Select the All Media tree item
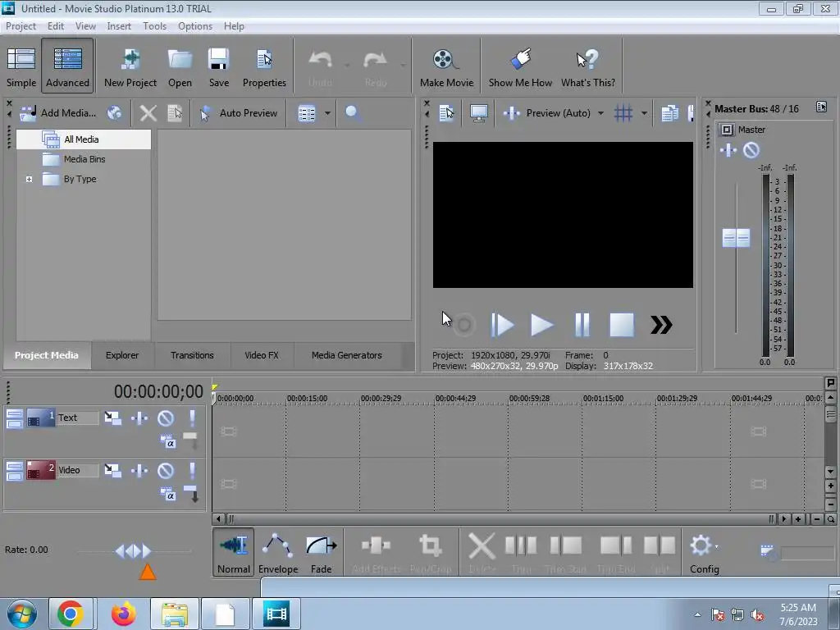840x630 pixels. pyautogui.click(x=81, y=139)
